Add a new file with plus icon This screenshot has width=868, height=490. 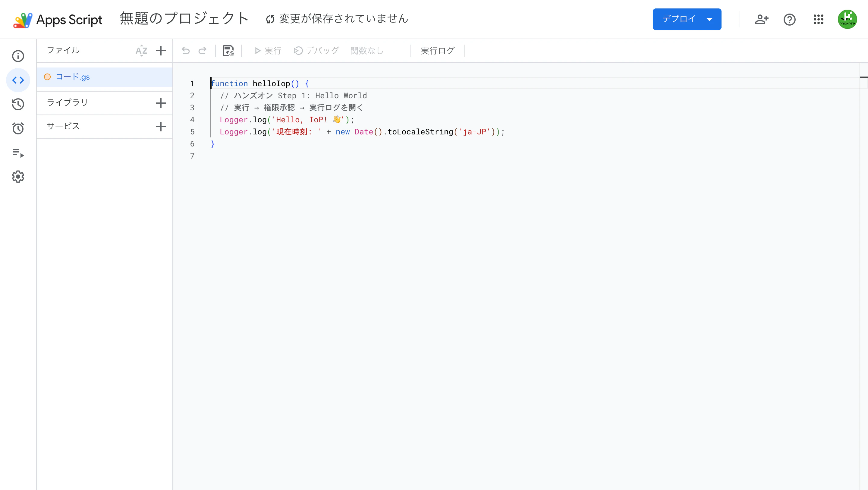tap(161, 51)
